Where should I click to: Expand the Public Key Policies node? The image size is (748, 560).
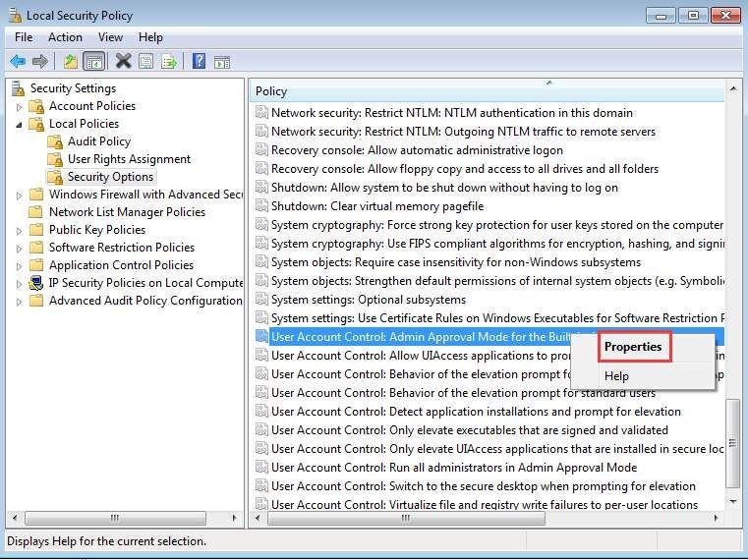pyautogui.click(x=19, y=231)
